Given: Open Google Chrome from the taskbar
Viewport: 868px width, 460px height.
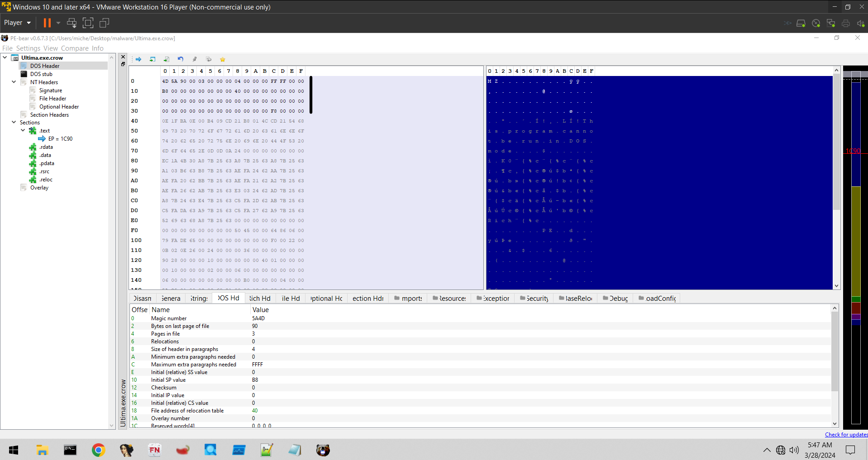Looking at the screenshot, I should [x=98, y=450].
